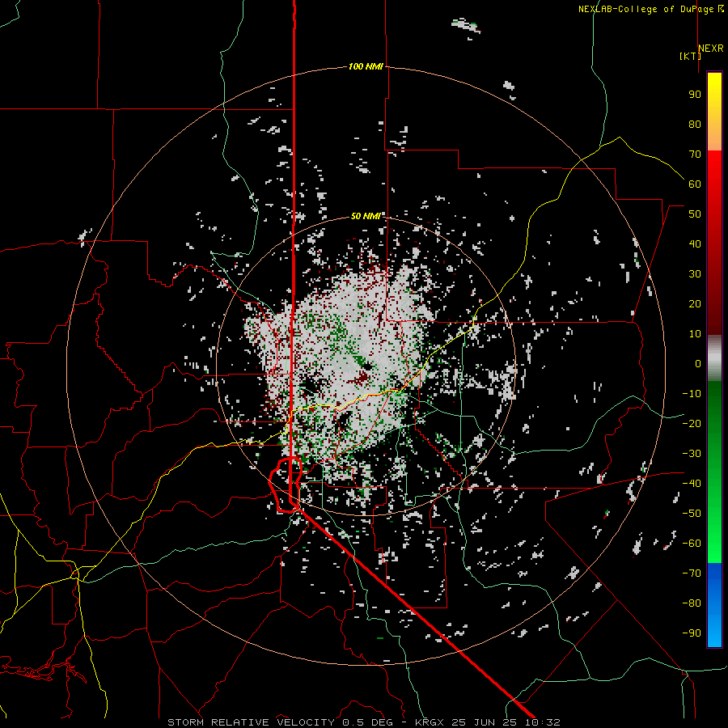Click the 30 value on the velocity scale

coord(695,274)
